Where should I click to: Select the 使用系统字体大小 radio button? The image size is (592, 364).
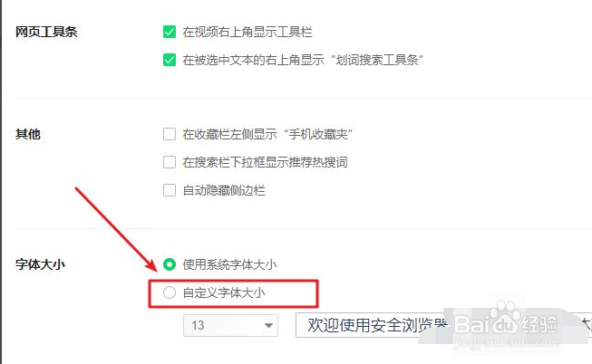169,264
